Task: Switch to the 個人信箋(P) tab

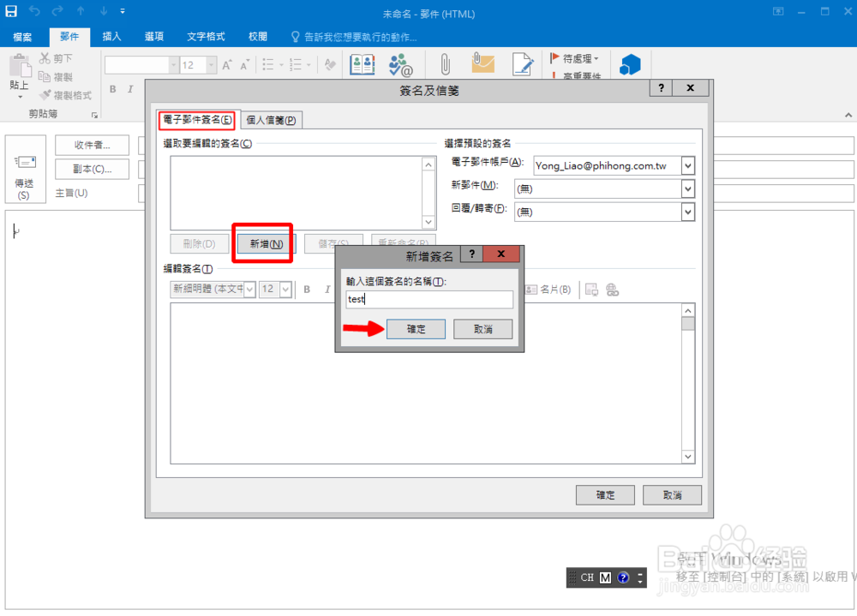Action: tap(271, 119)
